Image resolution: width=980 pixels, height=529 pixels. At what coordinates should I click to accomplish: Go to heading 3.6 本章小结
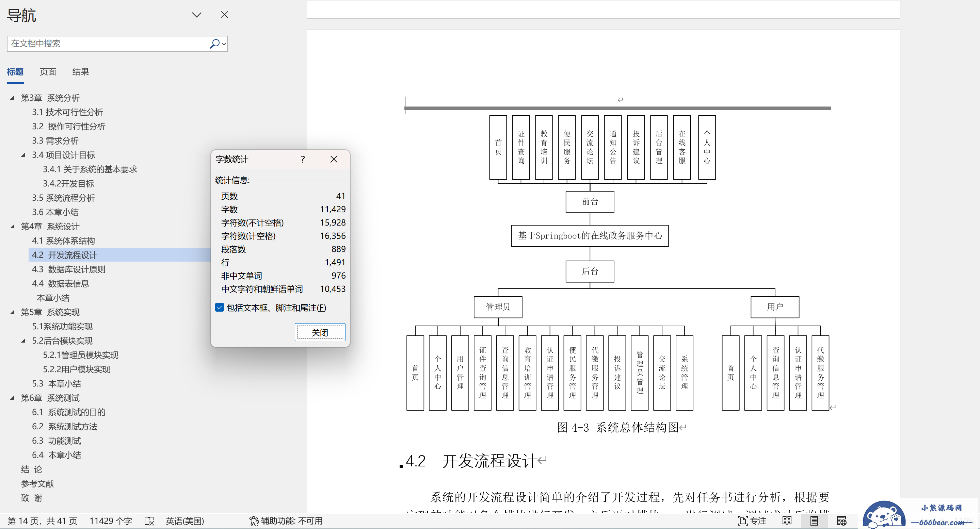(55, 212)
